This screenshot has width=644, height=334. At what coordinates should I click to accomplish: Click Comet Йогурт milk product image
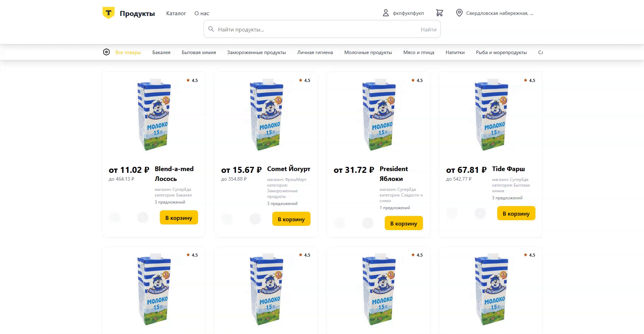(x=266, y=115)
